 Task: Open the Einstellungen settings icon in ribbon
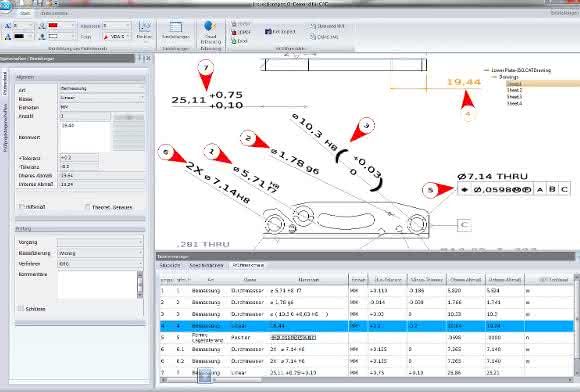pyautogui.click(x=176, y=27)
